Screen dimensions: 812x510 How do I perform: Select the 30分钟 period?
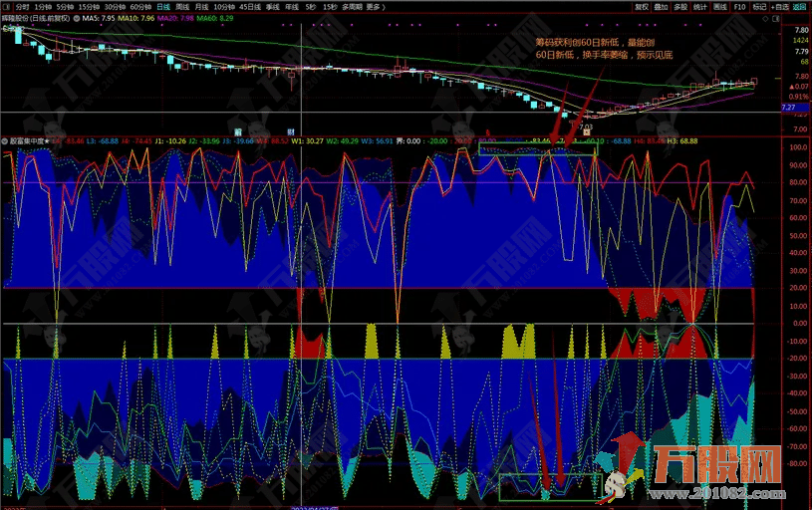(x=115, y=7)
